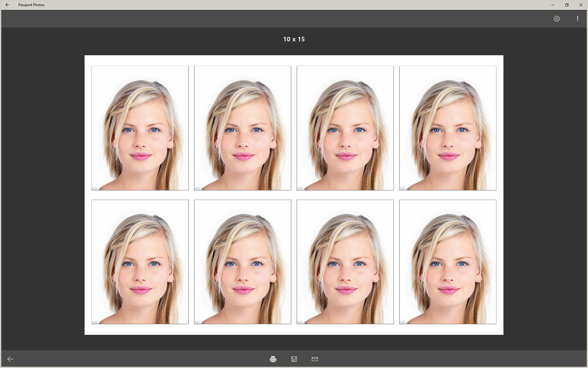Select the top-right passport photo
This screenshot has height=368, width=588.
(448, 128)
